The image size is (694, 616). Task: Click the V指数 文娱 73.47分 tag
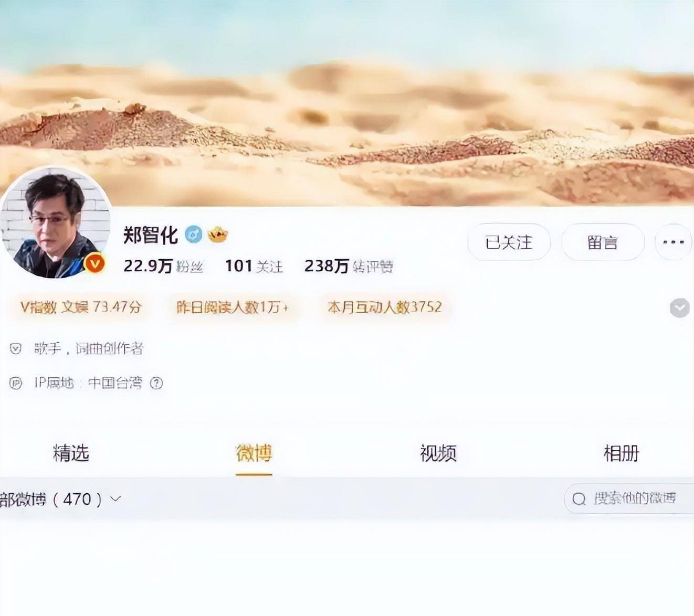81,307
